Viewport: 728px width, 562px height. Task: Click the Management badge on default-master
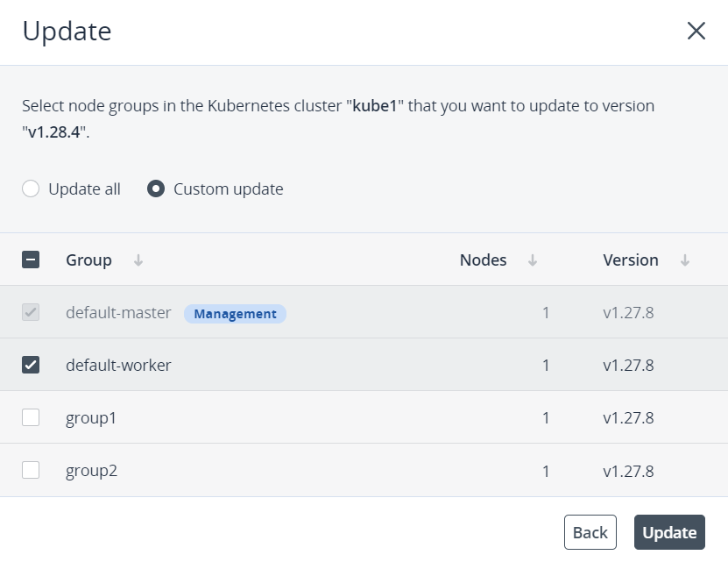point(235,314)
